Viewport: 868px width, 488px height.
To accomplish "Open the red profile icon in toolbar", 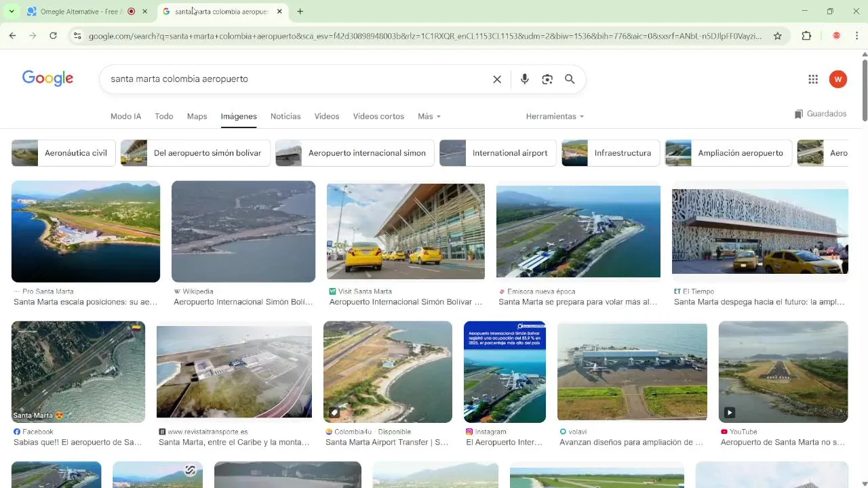I will pos(836,36).
